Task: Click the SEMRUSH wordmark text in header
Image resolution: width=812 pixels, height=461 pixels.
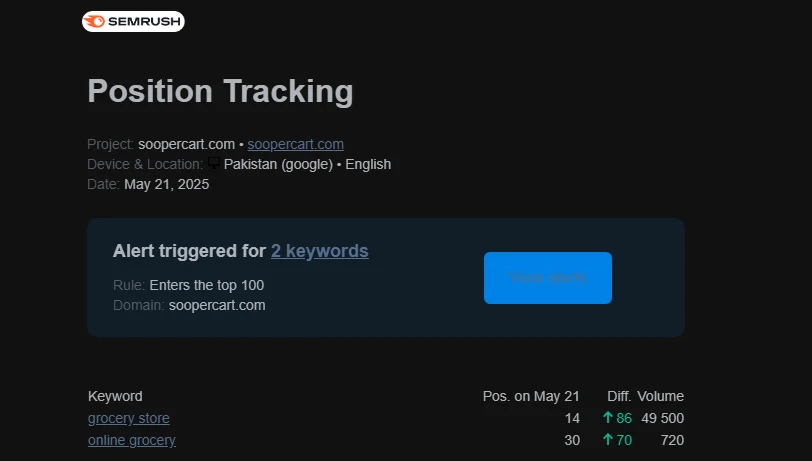Action: [x=144, y=21]
